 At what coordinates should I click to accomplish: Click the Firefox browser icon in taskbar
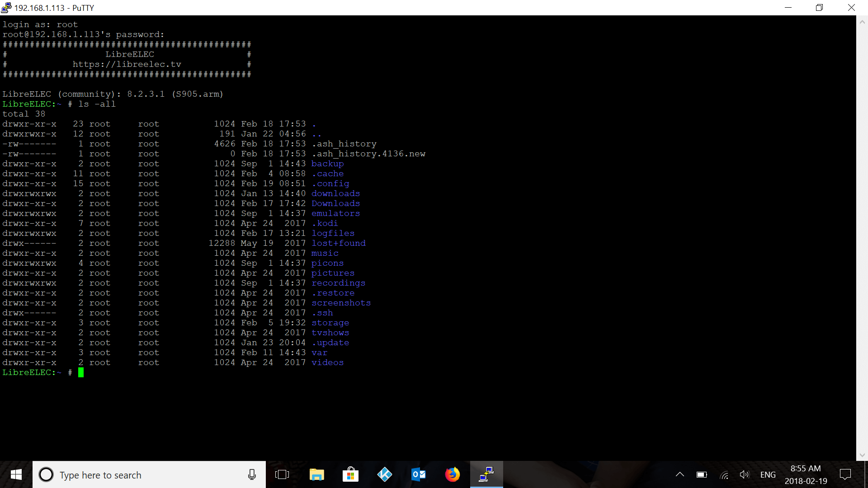point(453,475)
